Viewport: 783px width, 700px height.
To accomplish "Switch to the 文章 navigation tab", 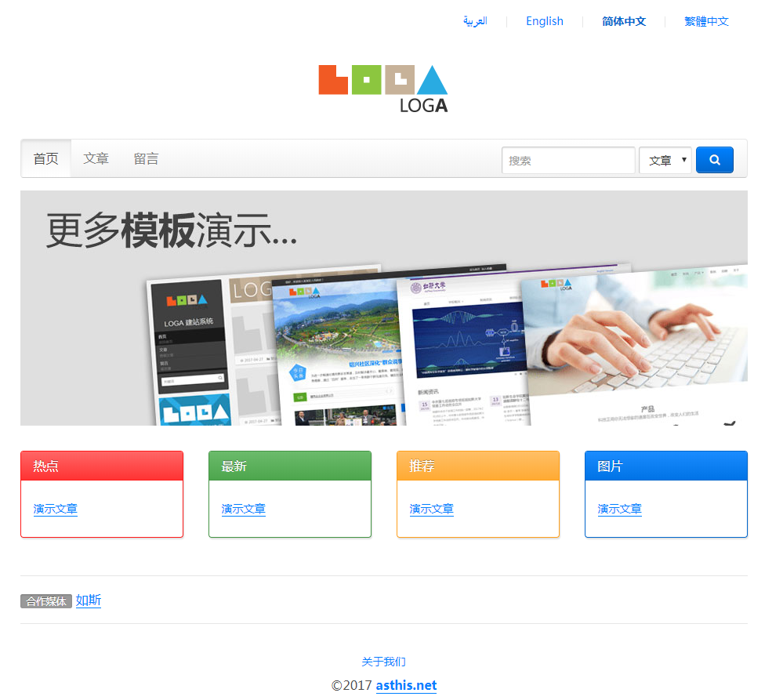I will point(96,158).
